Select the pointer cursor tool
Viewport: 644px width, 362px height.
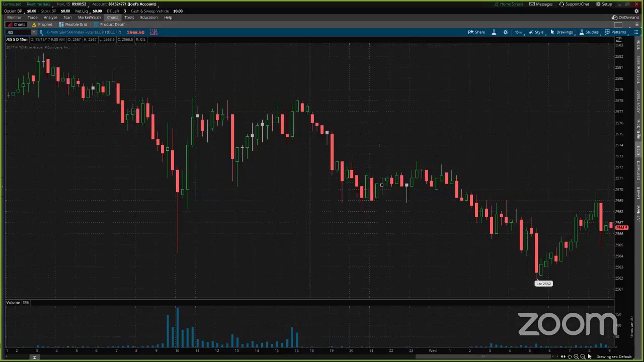pyautogui.click(x=590, y=357)
